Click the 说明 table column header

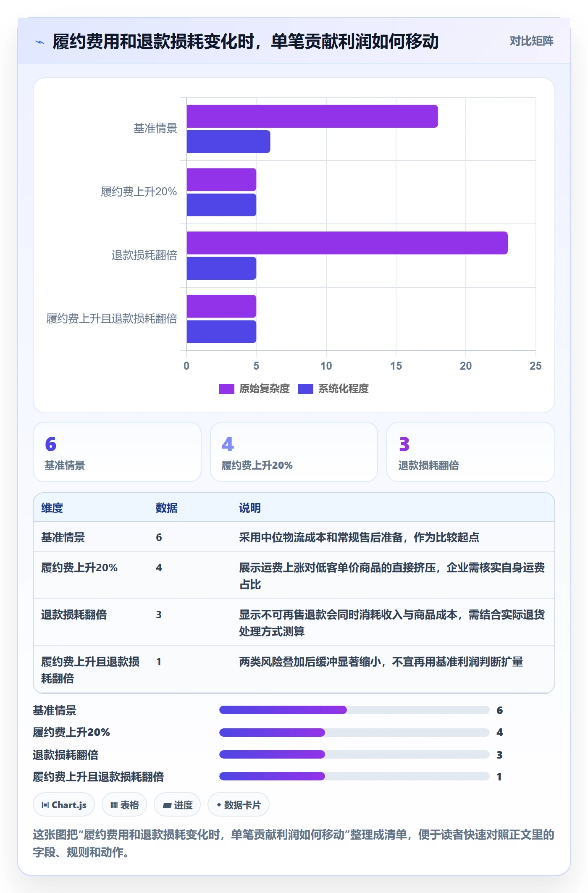pos(250,508)
